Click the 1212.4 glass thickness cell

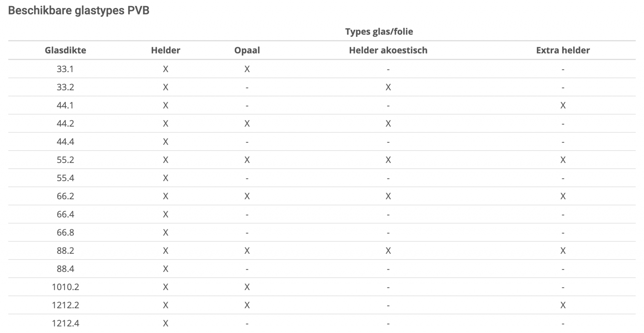coord(65,323)
